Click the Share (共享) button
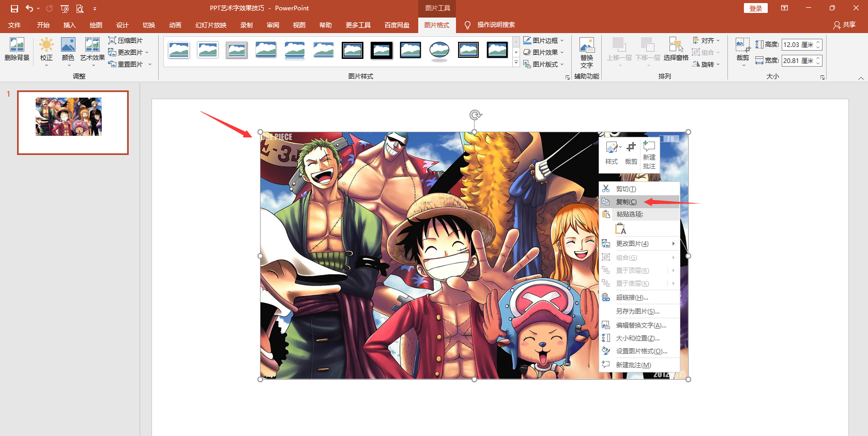The image size is (868, 436). tap(844, 25)
